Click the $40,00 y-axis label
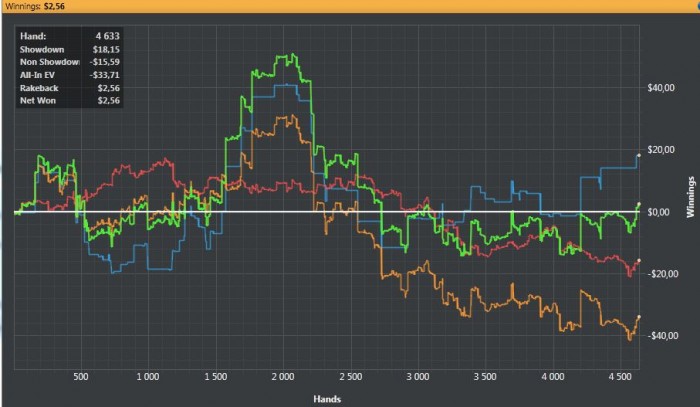The height and width of the screenshot is (407, 700). 661,88
